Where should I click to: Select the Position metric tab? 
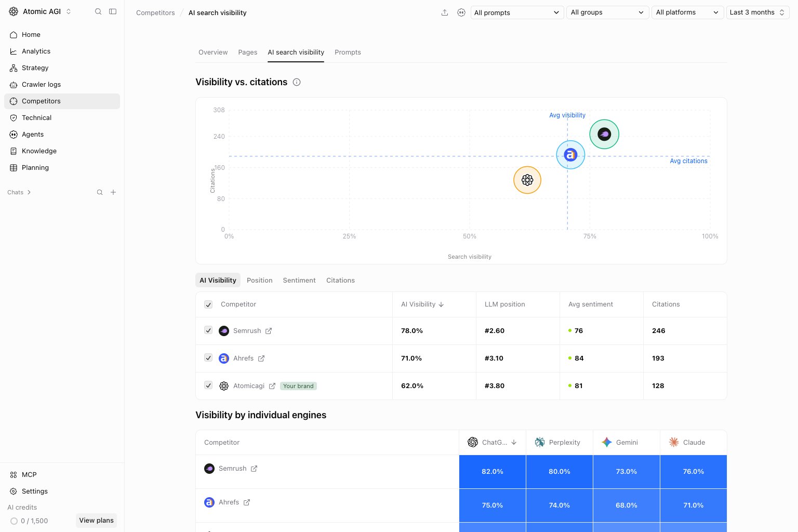click(260, 281)
